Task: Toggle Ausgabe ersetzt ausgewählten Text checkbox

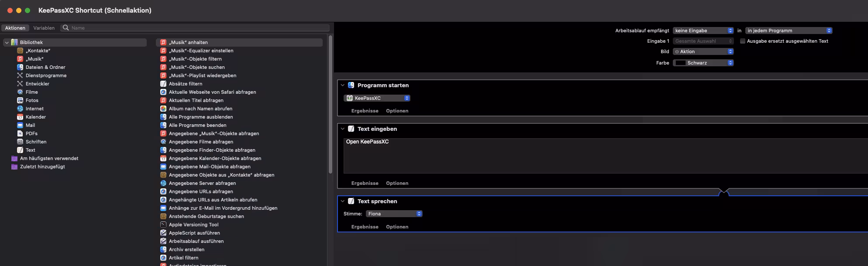Action: [x=743, y=41]
